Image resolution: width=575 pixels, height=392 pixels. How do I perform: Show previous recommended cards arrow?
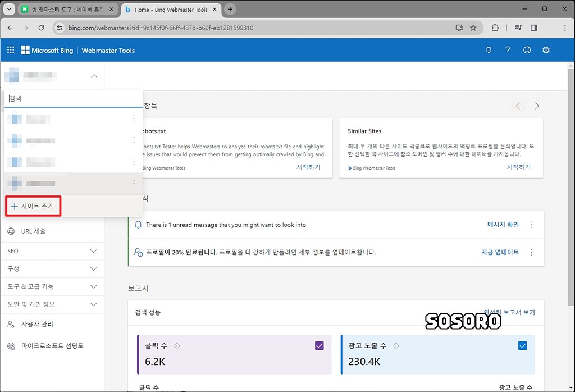tap(518, 106)
